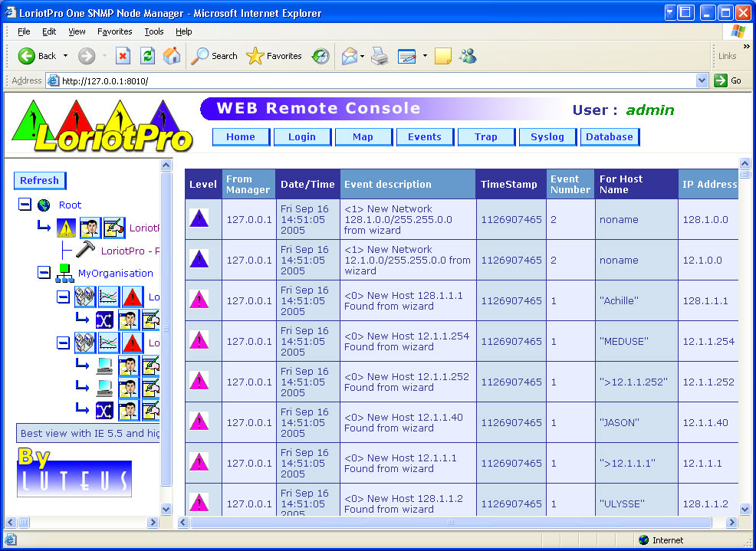This screenshot has width=756, height=551.
Task: Click the Home console button
Action: click(x=241, y=137)
